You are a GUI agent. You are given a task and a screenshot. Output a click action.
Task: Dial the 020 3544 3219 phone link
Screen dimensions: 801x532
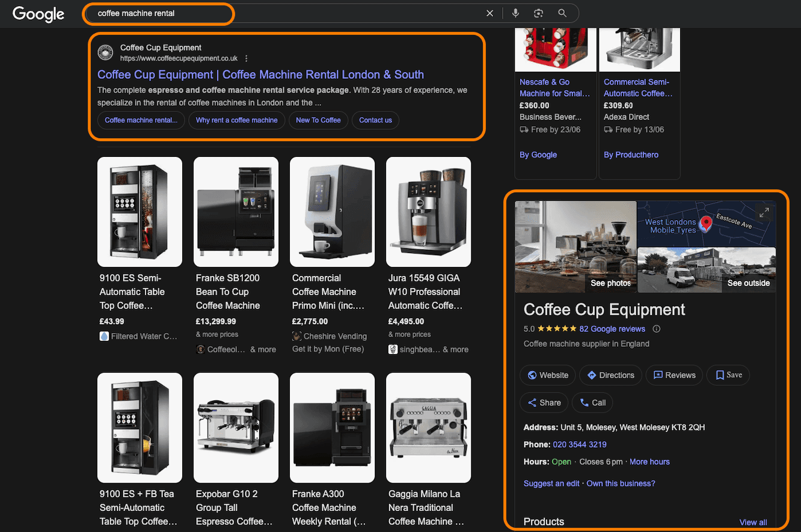[580, 445]
